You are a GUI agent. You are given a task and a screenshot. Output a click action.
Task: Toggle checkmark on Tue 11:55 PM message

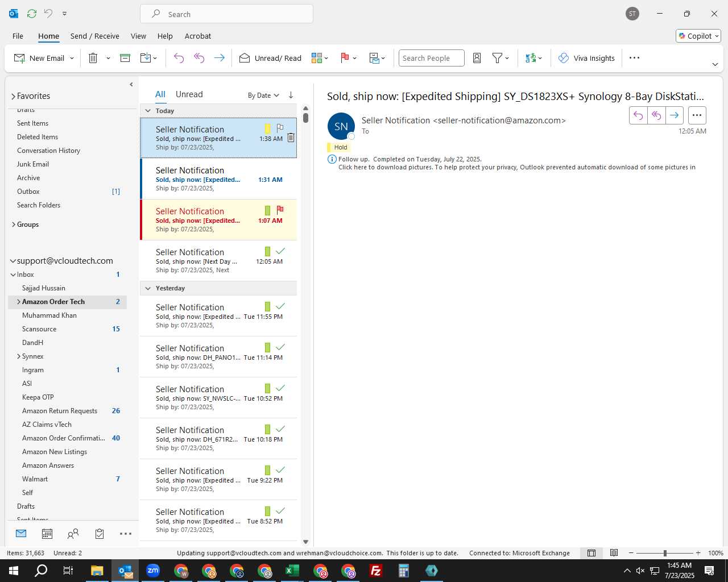[280, 306]
